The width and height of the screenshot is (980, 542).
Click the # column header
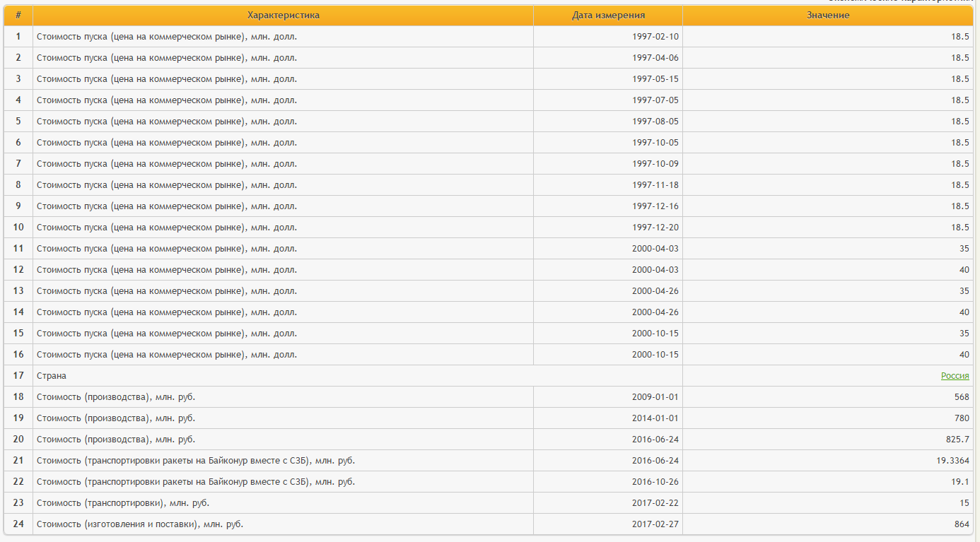(18, 15)
